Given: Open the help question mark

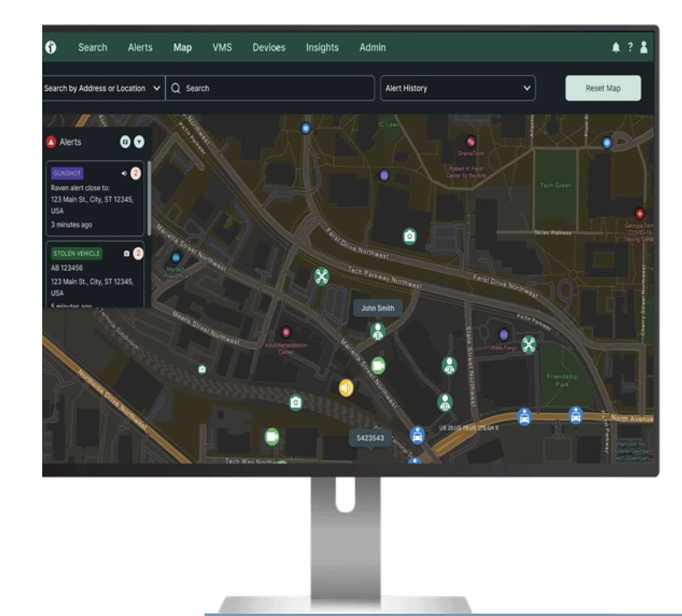Looking at the screenshot, I should 630,47.
